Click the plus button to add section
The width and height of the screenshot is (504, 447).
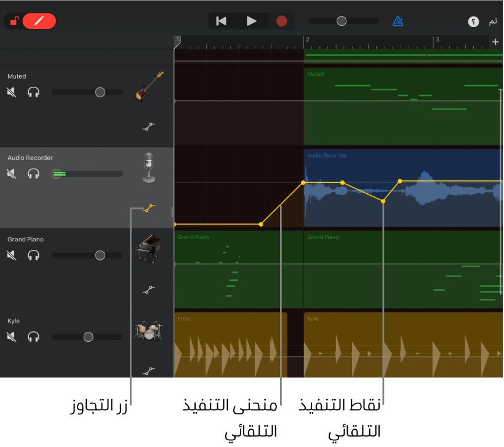click(495, 42)
